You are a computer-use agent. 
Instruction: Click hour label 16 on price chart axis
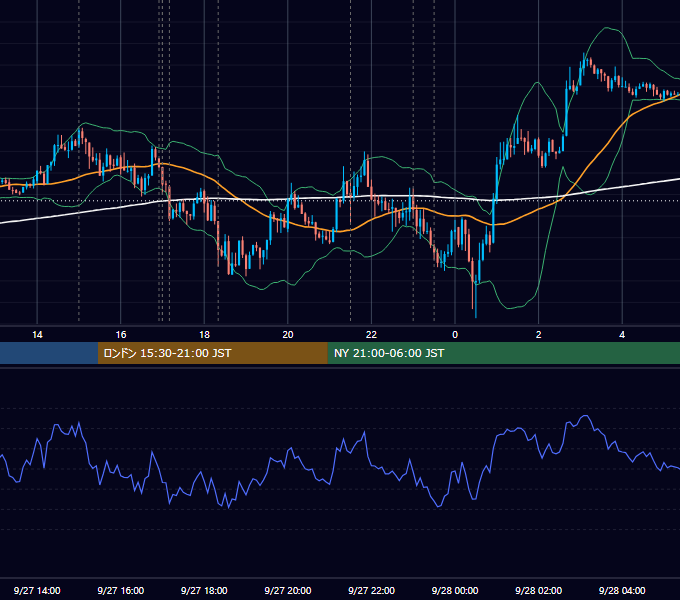pyautogui.click(x=121, y=335)
